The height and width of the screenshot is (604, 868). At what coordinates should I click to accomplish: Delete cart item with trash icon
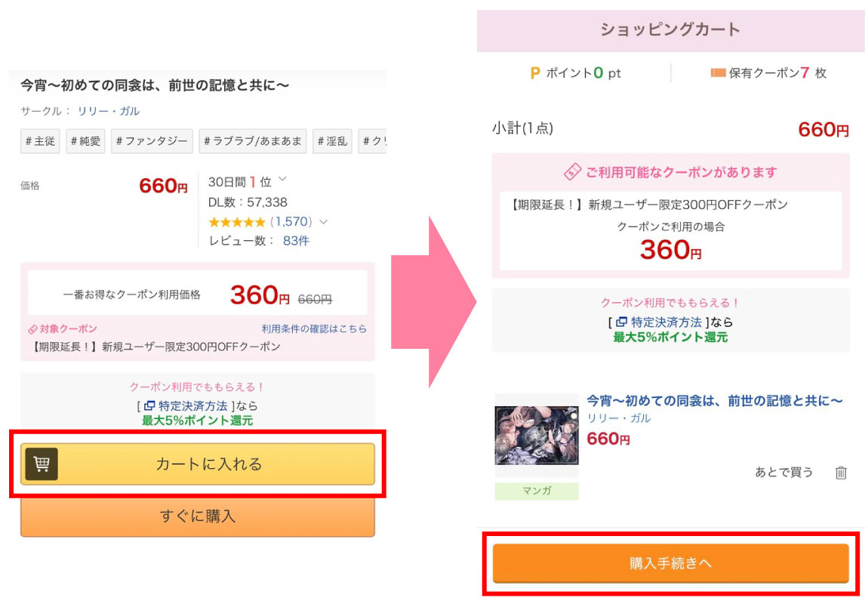[x=841, y=473]
